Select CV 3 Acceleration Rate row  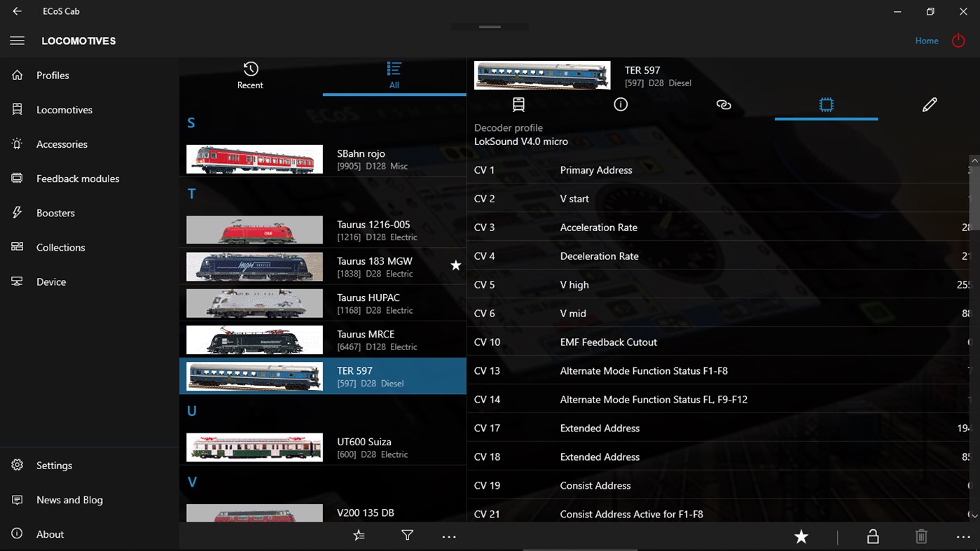pyautogui.click(x=718, y=227)
